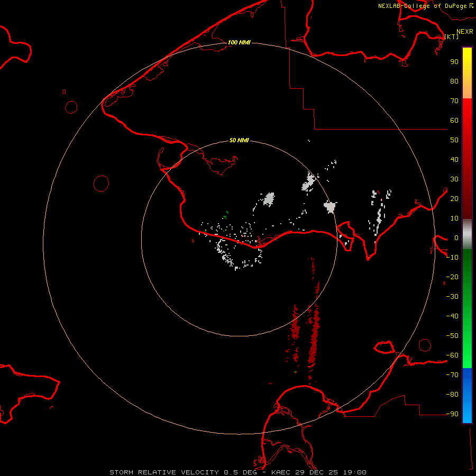Click the 50 value on the velocity scale

pyautogui.click(x=454, y=140)
